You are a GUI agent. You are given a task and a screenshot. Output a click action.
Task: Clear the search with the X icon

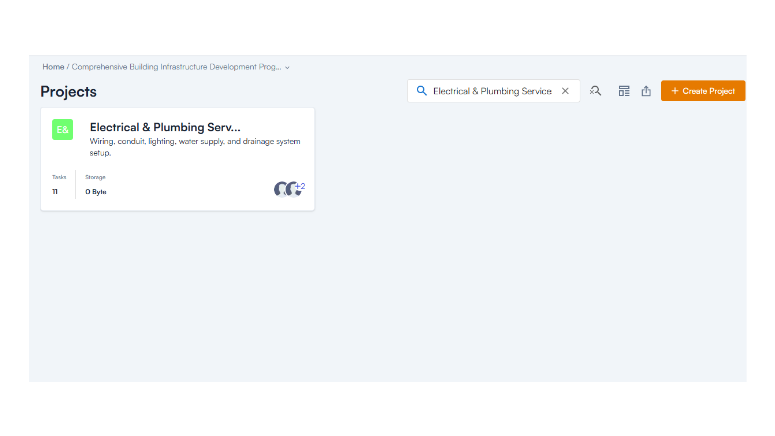point(565,91)
